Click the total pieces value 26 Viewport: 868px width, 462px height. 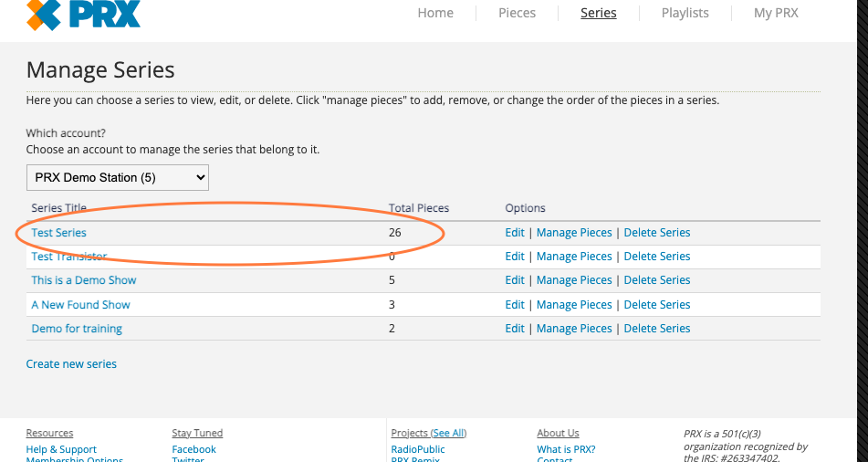pos(394,233)
